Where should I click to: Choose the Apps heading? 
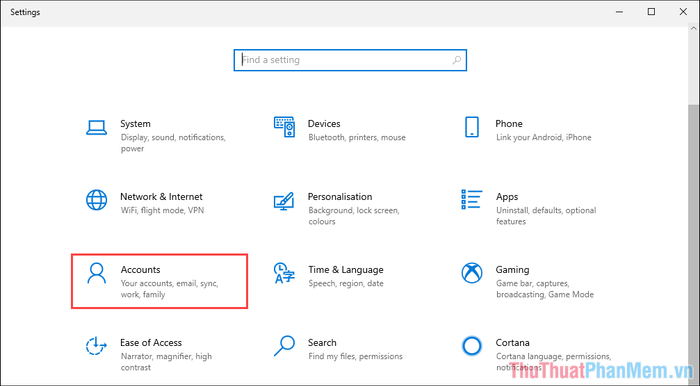(x=507, y=197)
